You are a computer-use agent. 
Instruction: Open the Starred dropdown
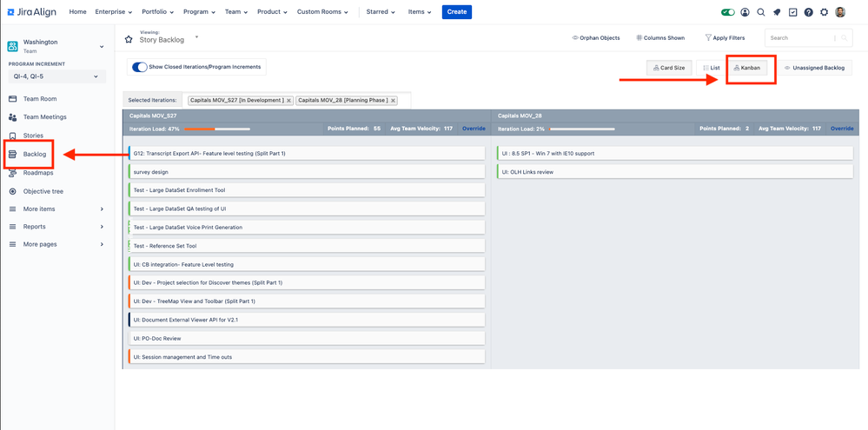[381, 11]
